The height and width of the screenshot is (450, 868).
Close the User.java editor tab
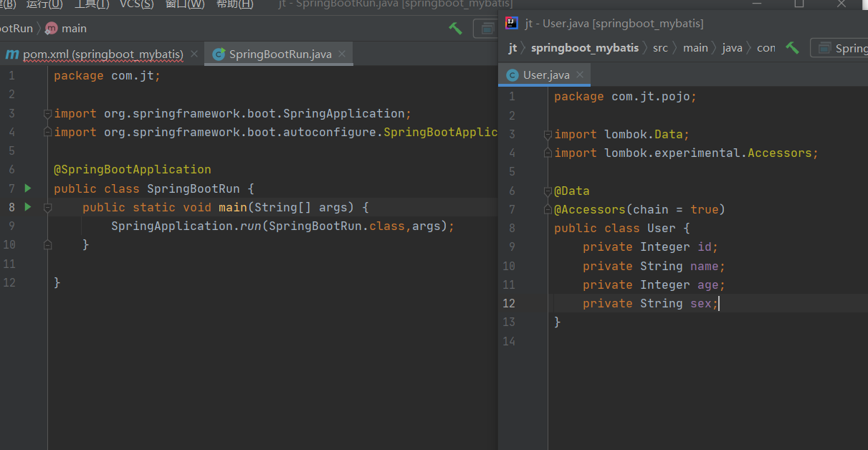[x=580, y=75]
